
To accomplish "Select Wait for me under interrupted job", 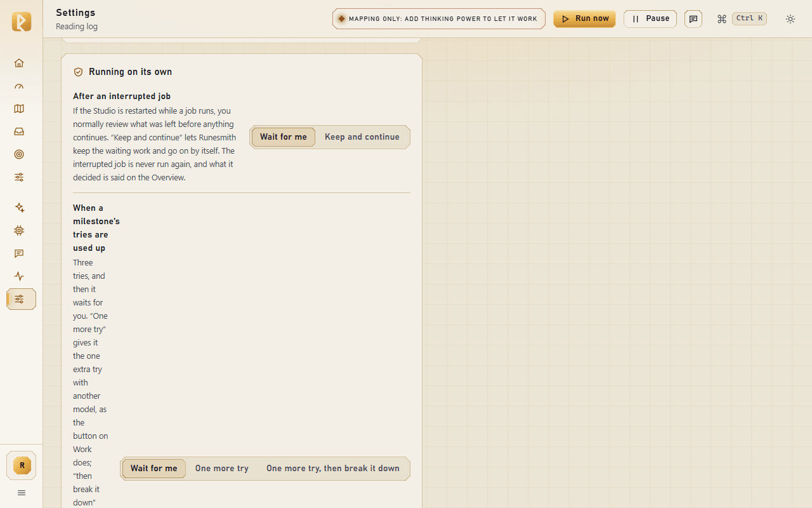I will (284, 137).
